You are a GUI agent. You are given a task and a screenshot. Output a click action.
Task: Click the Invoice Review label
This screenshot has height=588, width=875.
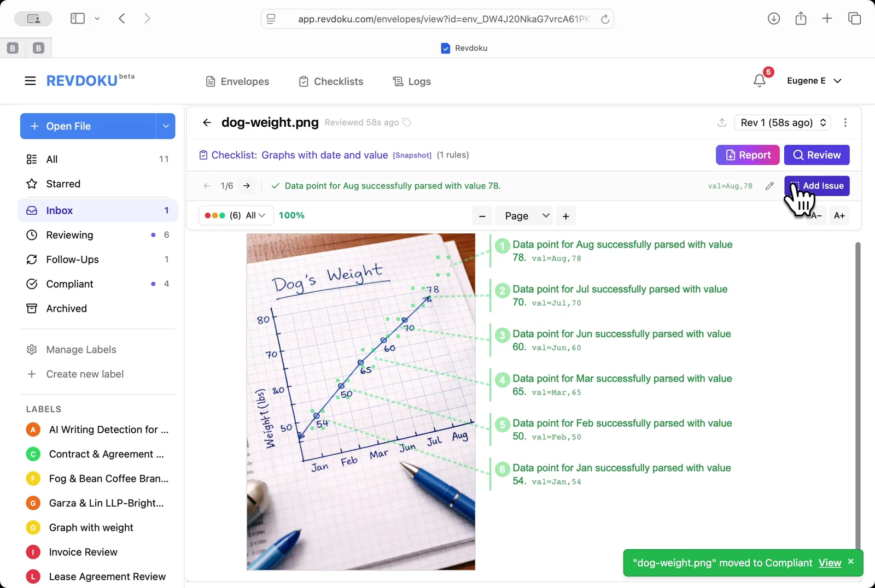[x=83, y=552]
